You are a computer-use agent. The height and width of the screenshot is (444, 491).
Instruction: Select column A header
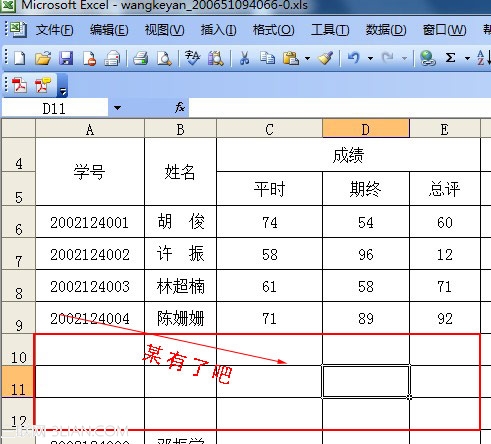tap(90, 129)
